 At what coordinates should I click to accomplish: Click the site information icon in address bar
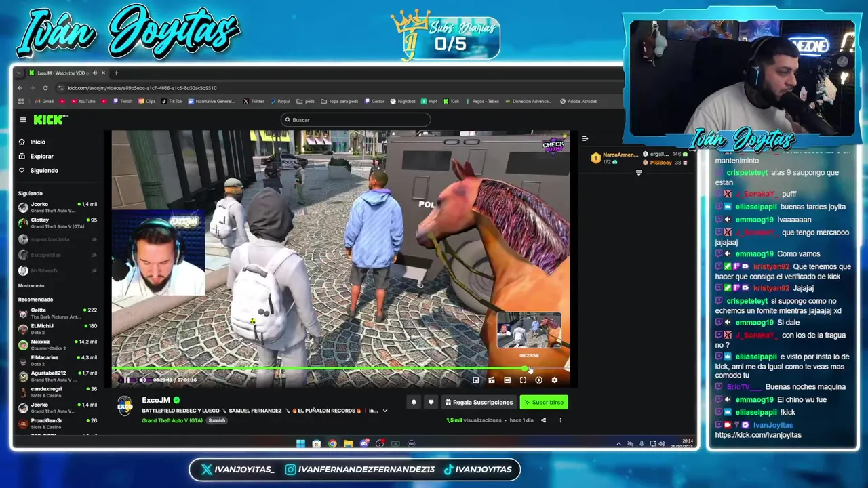coord(61,88)
